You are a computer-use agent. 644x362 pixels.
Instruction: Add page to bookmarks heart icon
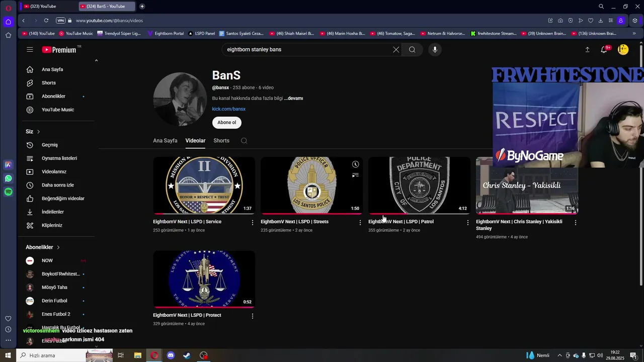point(591,21)
